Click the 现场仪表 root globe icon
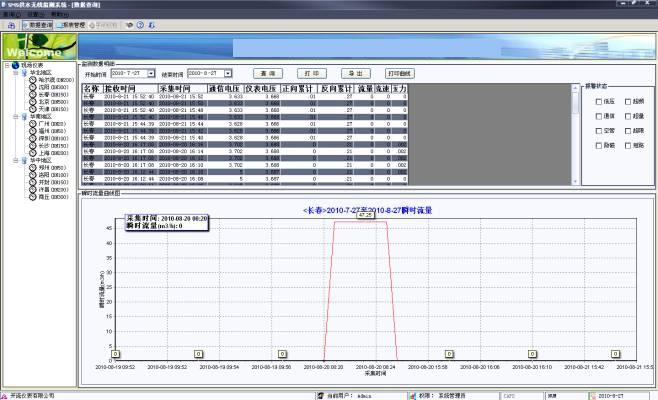658x400 pixels. 15,65
